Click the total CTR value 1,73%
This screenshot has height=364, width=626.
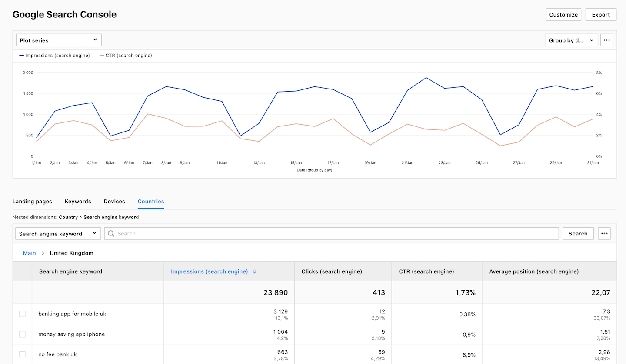tap(466, 293)
